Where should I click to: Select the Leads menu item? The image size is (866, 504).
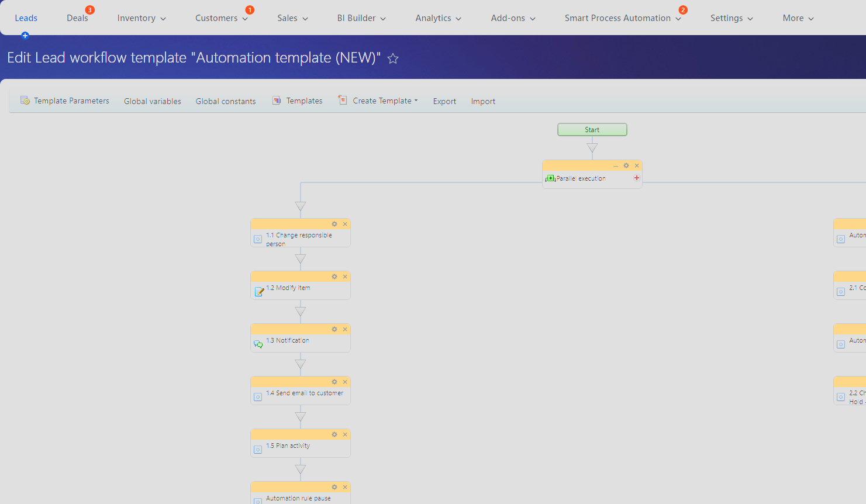point(26,18)
